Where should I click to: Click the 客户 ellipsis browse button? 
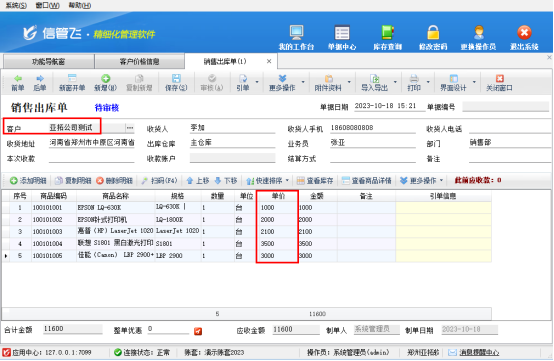coord(130,128)
